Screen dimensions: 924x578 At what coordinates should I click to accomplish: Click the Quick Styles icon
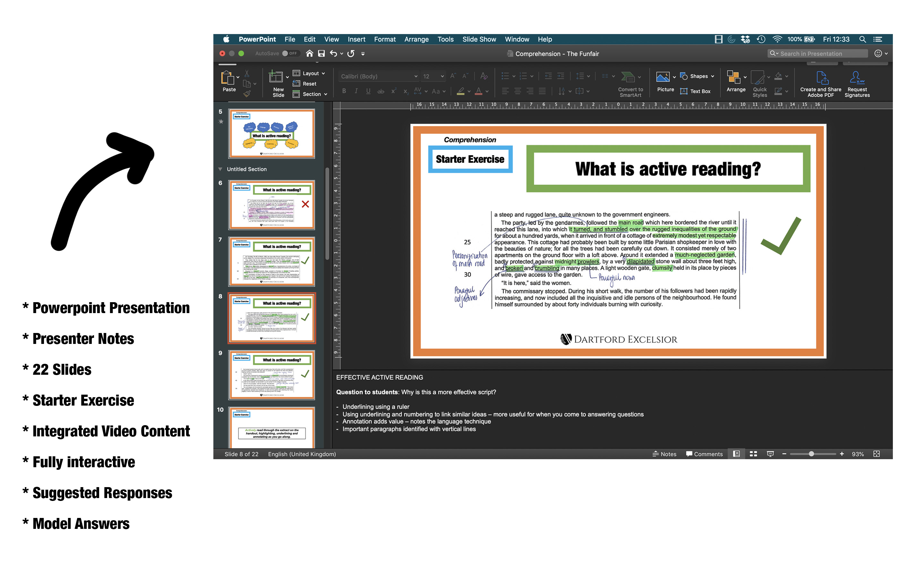(x=757, y=78)
